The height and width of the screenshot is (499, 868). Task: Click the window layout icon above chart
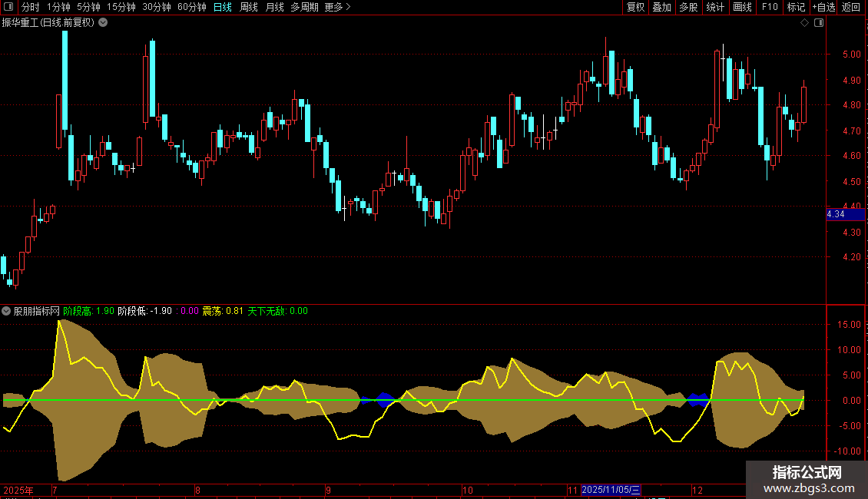point(819,23)
